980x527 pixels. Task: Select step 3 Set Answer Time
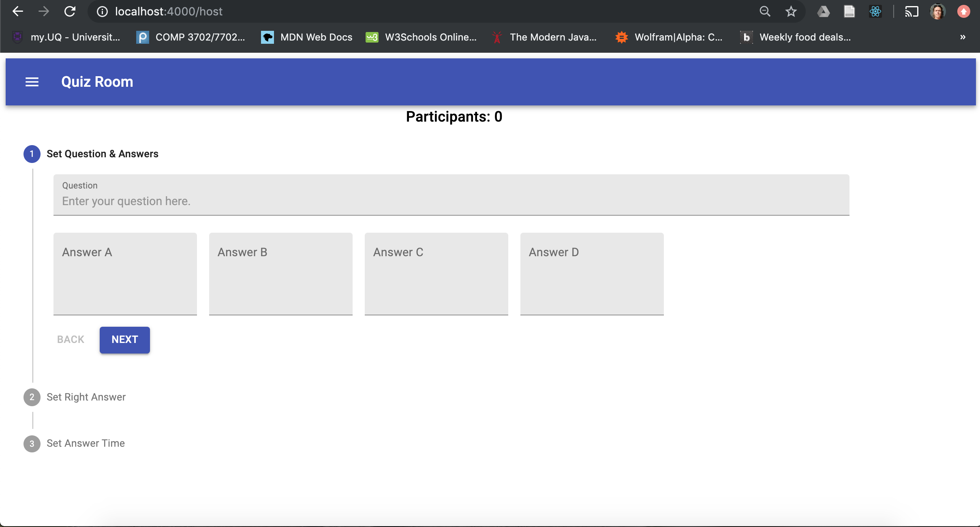coord(74,443)
